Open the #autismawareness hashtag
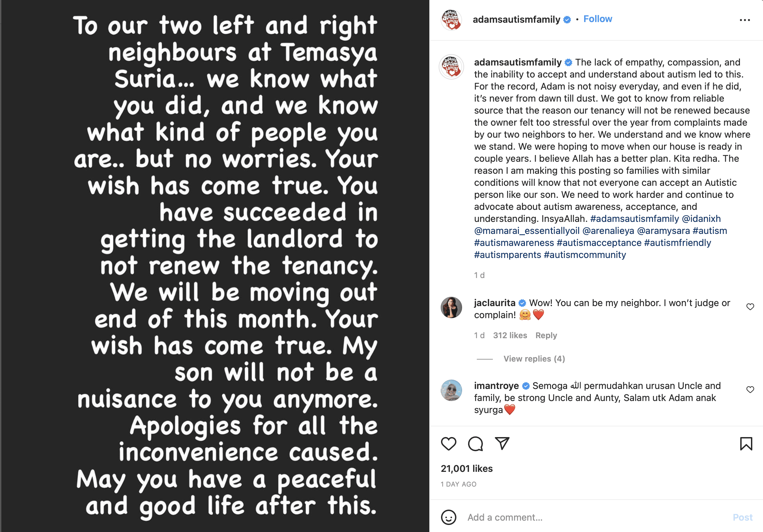This screenshot has height=532, width=763. 514,243
